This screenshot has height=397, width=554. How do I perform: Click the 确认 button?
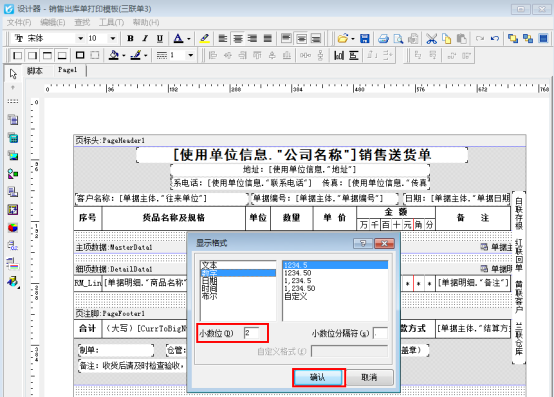pos(318,377)
